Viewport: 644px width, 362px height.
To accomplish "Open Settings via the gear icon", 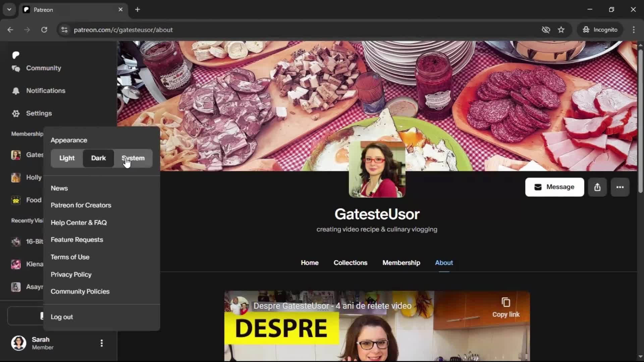I will point(16,114).
